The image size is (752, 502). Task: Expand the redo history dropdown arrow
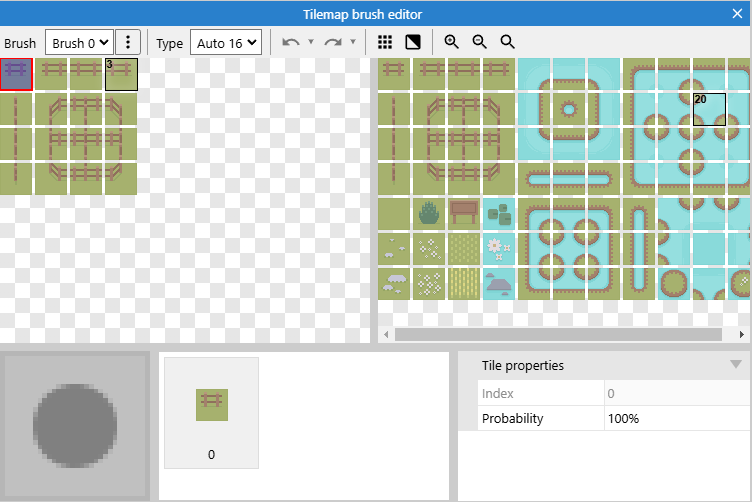coord(353,43)
